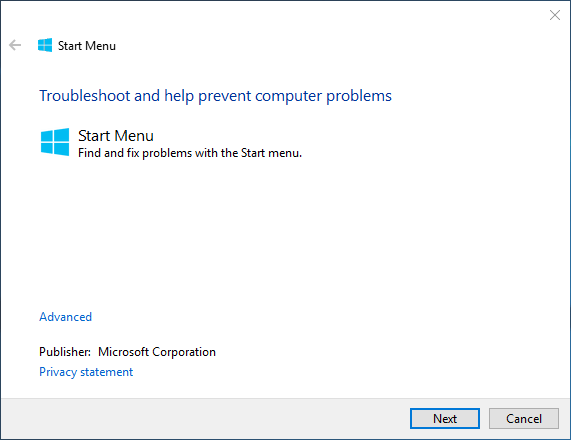Go back using the left arrow

coord(15,45)
